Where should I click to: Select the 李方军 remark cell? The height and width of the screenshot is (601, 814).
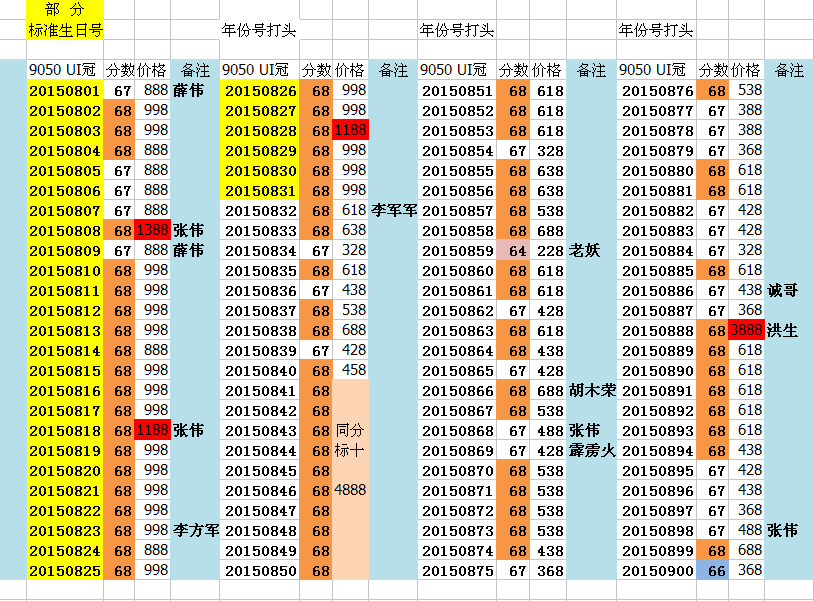[196, 530]
